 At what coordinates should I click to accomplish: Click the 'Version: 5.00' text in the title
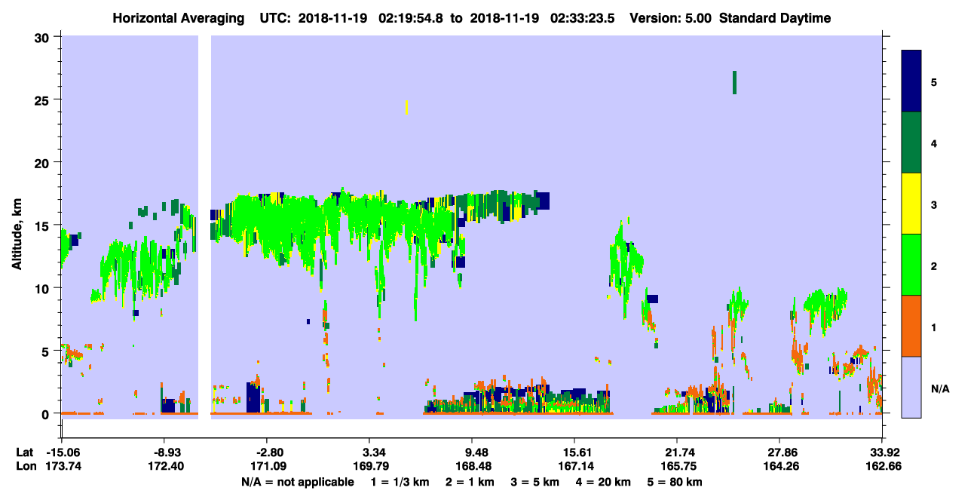671,18
